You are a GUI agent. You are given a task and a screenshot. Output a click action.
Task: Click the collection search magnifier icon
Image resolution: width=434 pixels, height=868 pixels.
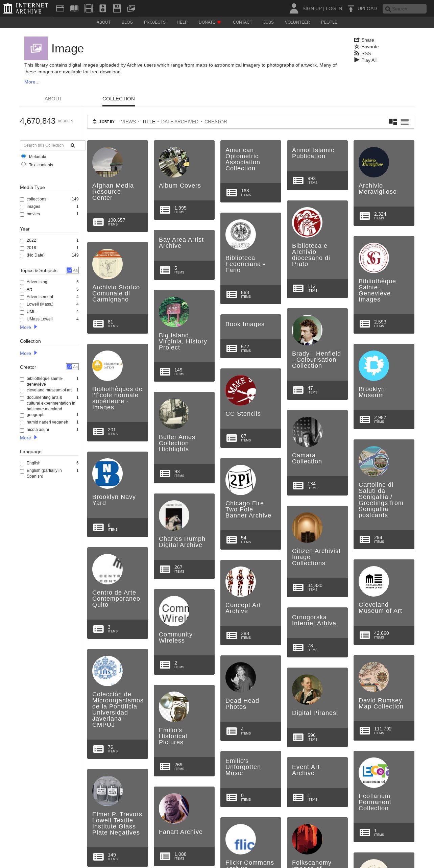[x=73, y=145]
